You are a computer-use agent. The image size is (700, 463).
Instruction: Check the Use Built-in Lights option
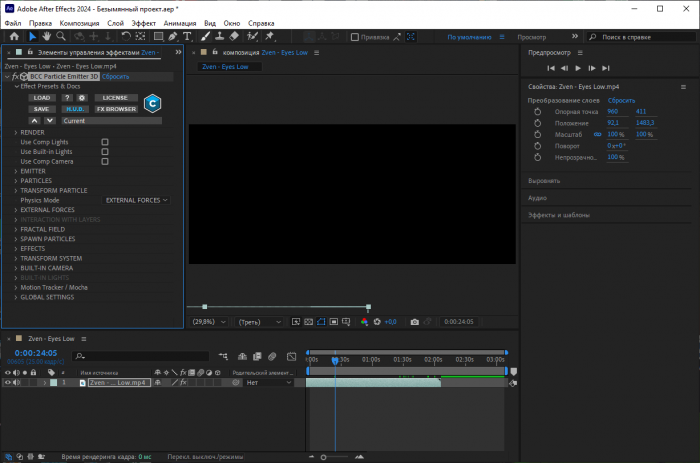pos(105,151)
